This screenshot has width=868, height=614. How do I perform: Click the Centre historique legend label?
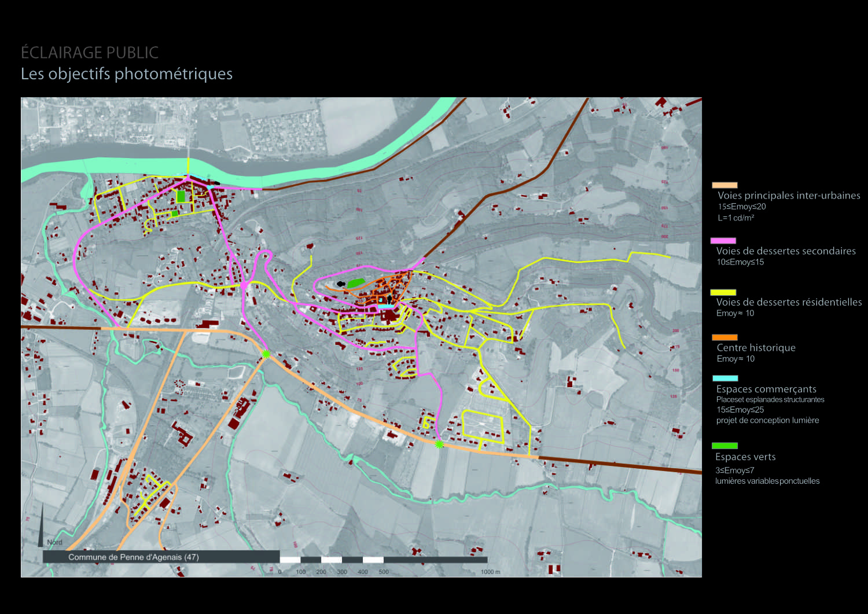click(x=756, y=348)
